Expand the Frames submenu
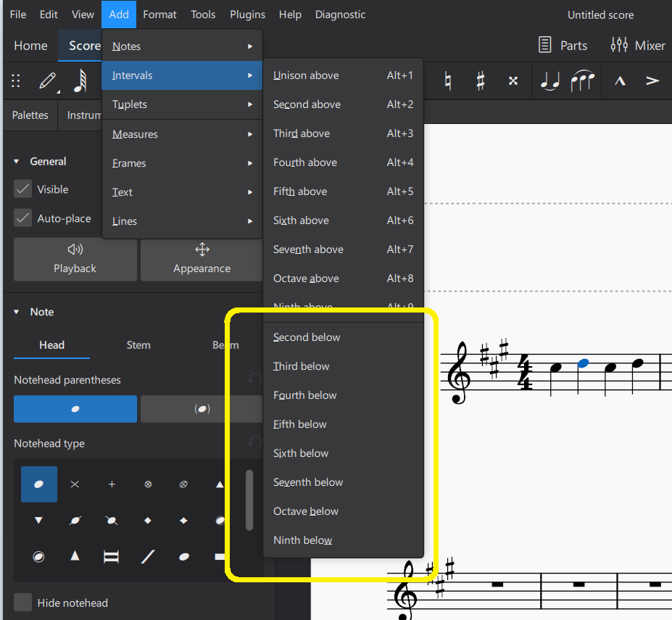The height and width of the screenshot is (620, 672). pos(182,163)
